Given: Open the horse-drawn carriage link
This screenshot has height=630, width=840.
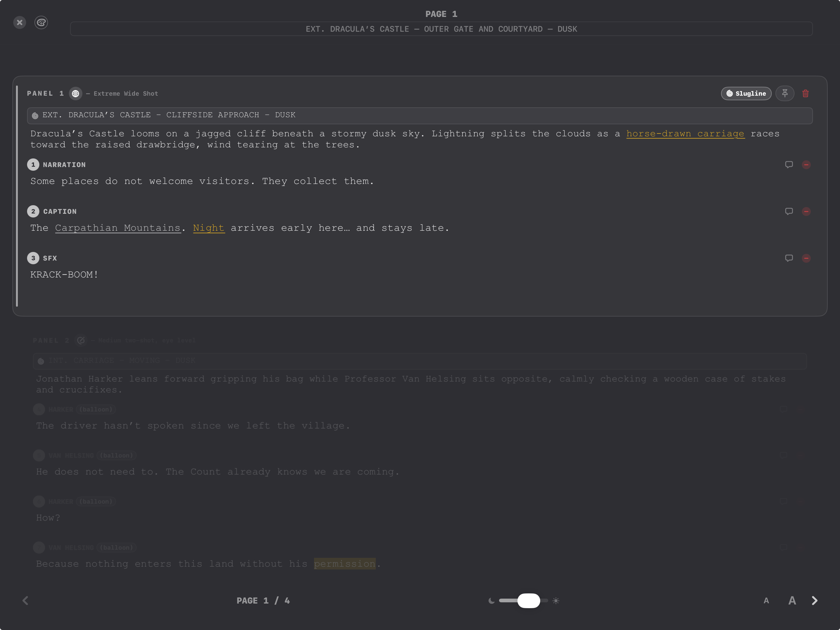Looking at the screenshot, I should 685,134.
